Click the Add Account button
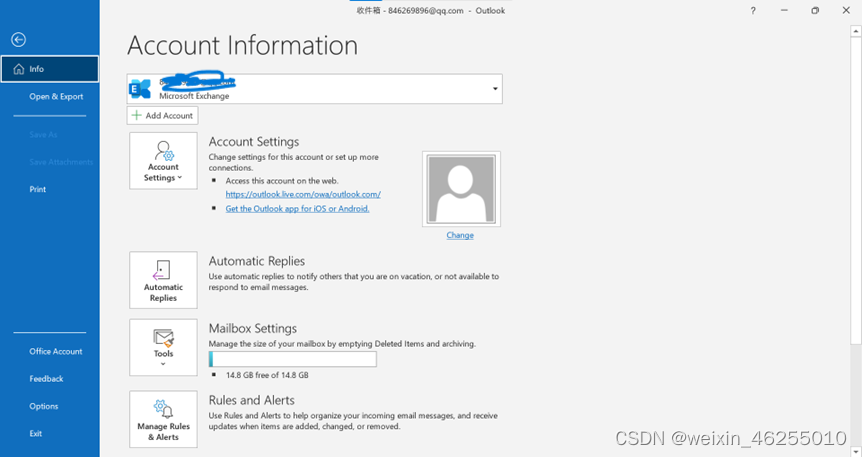Screen dimensions: 862x457 point(163,115)
